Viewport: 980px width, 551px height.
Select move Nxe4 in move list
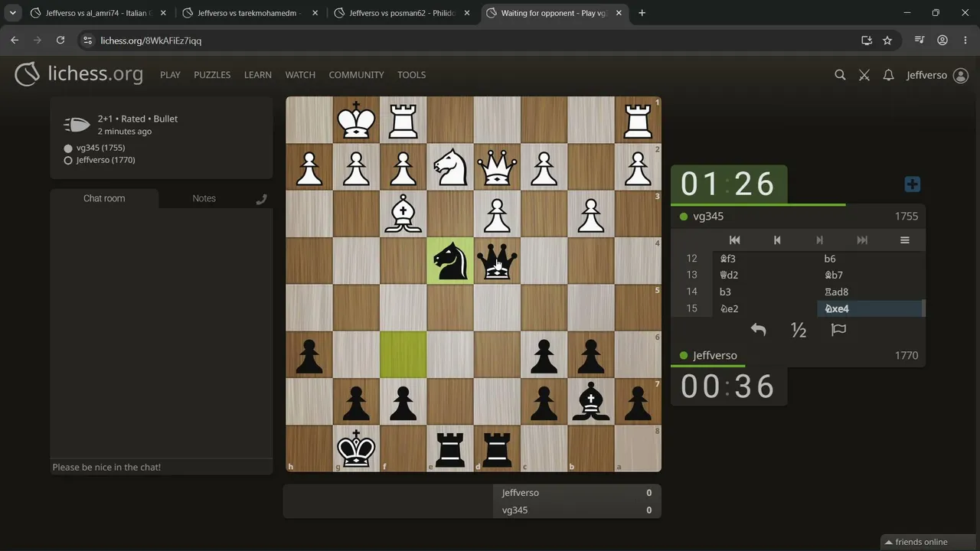(870, 308)
